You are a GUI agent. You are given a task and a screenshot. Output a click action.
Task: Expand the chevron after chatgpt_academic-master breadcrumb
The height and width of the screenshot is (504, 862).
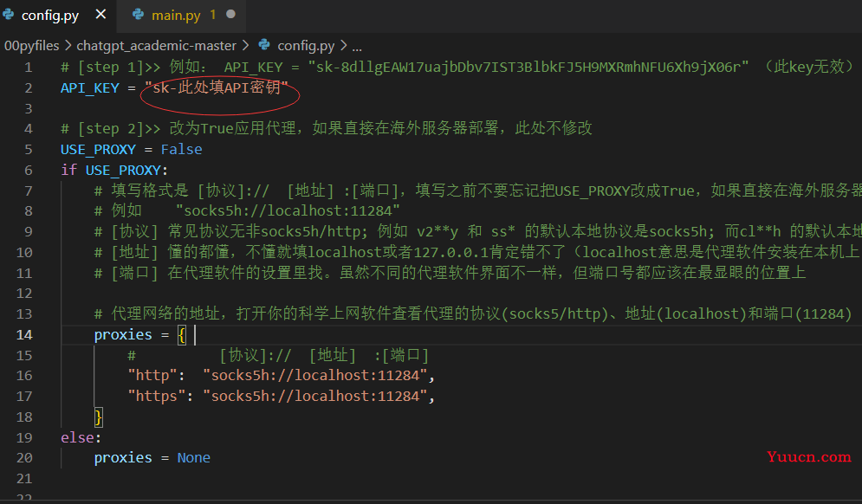[x=245, y=46]
